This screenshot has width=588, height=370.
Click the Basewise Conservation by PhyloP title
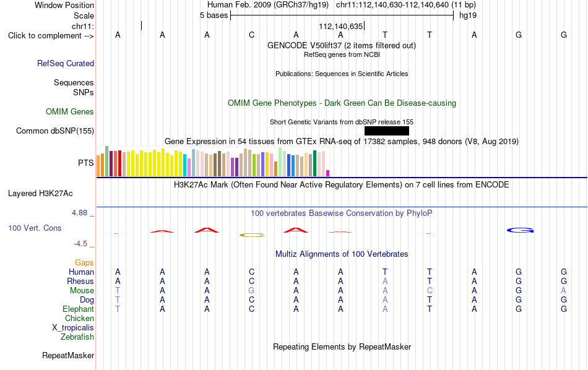pos(342,213)
